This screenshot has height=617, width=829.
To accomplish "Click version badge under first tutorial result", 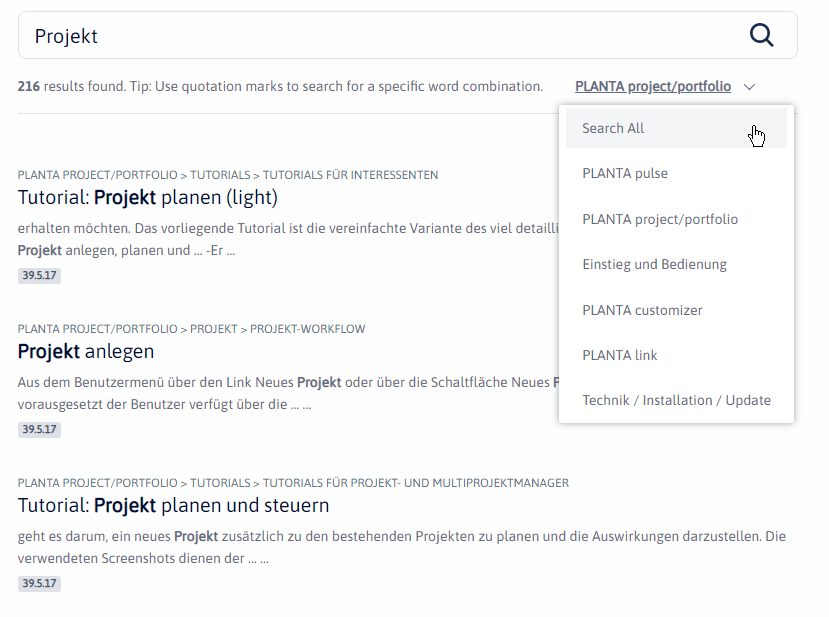I will click(x=39, y=276).
